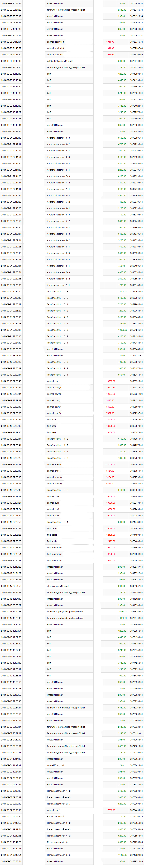Click the balance 38722596.61

pos(136,138)
